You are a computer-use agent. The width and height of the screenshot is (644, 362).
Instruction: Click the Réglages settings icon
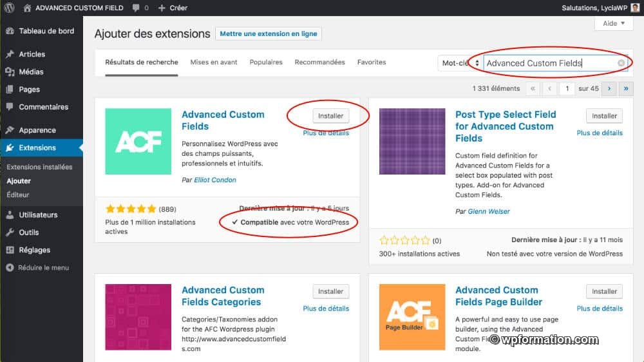tap(10, 250)
